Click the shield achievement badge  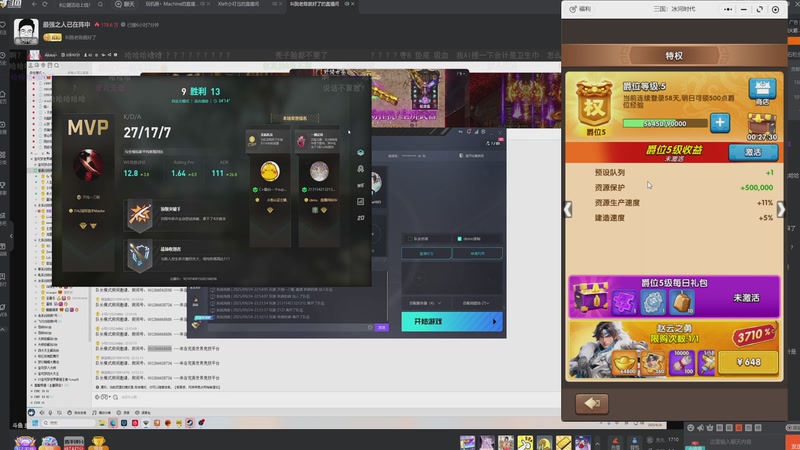[139, 255]
